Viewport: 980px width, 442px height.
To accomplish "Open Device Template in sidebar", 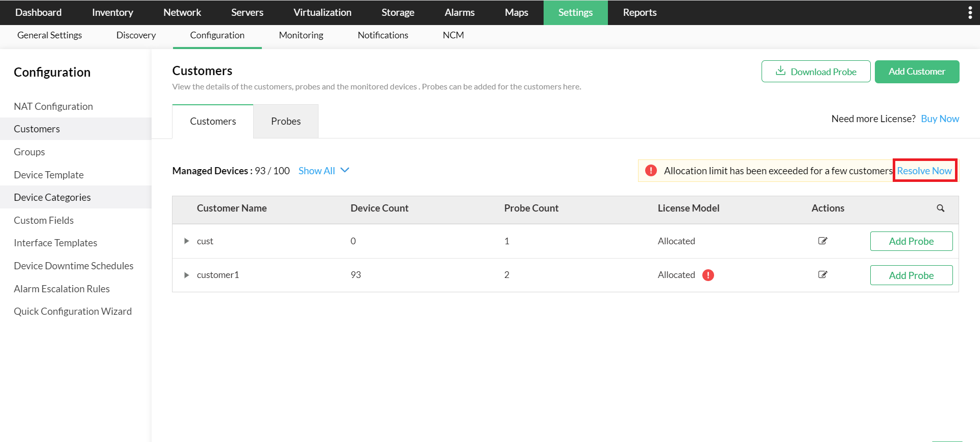I will click(x=48, y=175).
